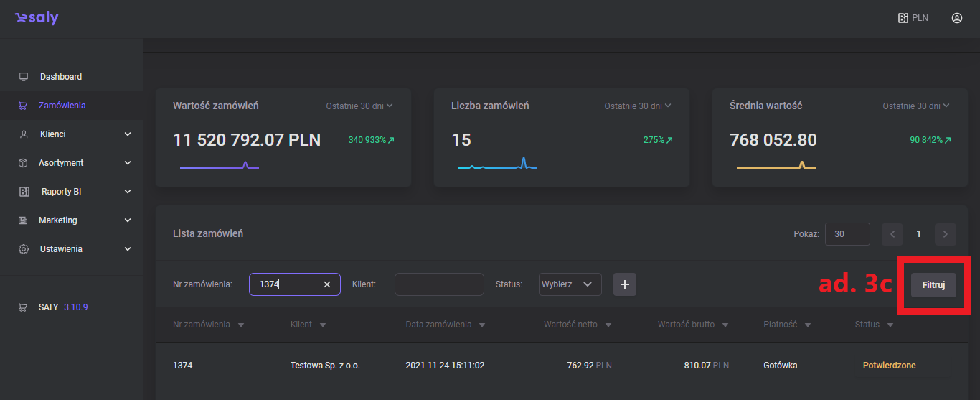Clear the order number field with X
980x400 pixels.
pos(327,284)
